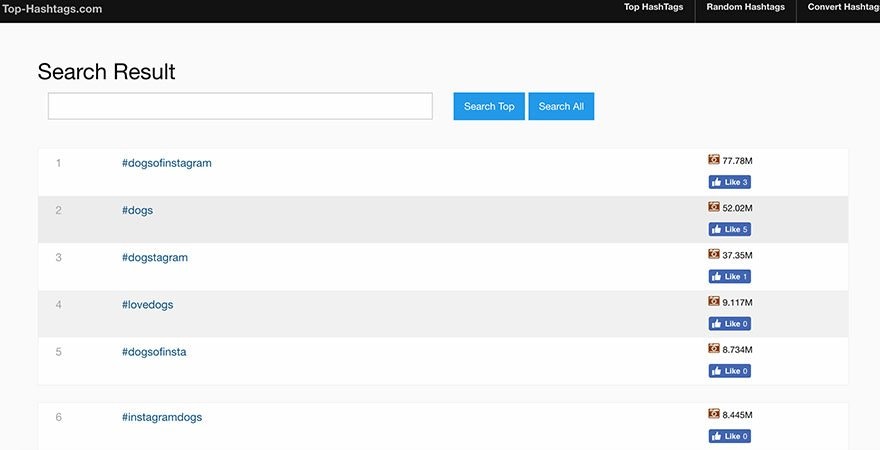The width and height of the screenshot is (880, 450).
Task: Like the #dogsofinstagram hashtag on Facebook
Action: (x=729, y=182)
